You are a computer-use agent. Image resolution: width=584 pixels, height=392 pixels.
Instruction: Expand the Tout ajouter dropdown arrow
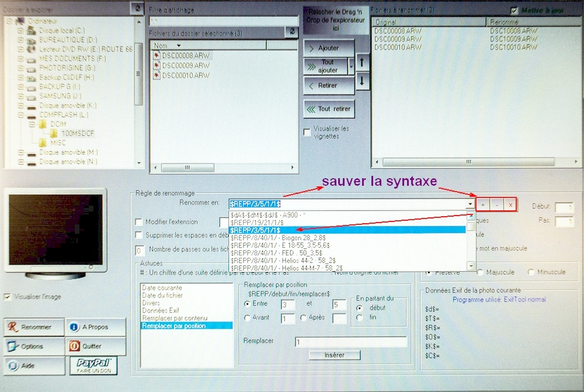point(351,66)
